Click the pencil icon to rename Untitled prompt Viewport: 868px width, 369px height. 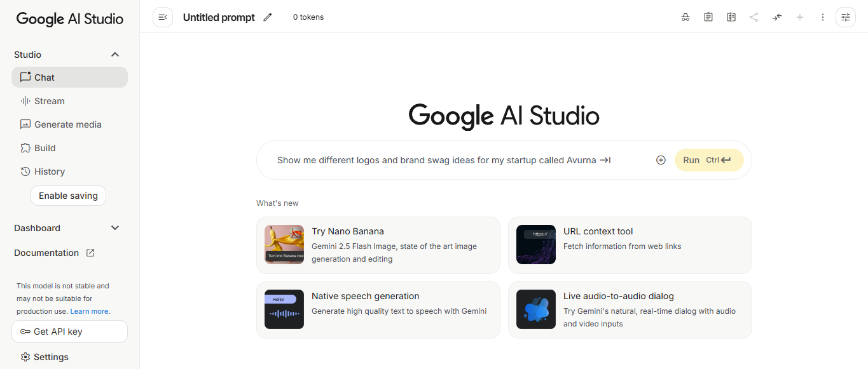coord(268,17)
